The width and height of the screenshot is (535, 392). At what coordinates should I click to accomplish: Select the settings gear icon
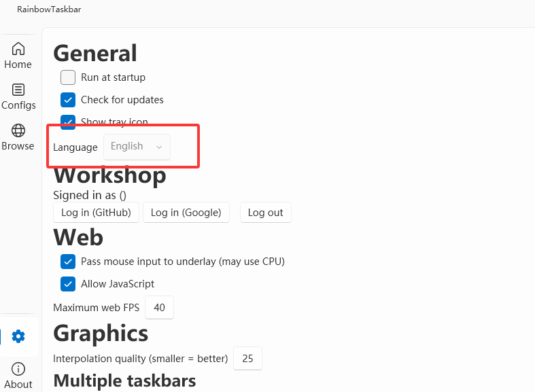pos(18,336)
